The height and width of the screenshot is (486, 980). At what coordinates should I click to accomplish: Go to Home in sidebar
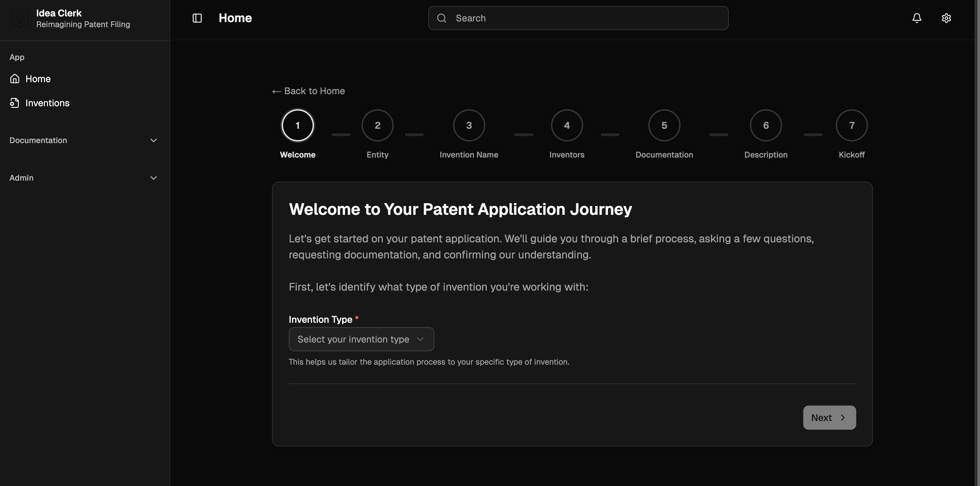[x=85, y=79]
